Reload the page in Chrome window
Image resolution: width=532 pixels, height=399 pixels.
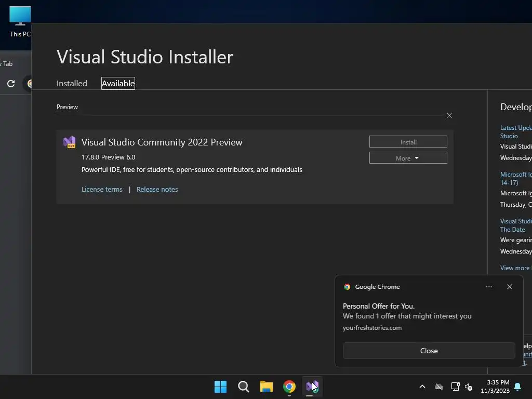pyautogui.click(x=11, y=84)
